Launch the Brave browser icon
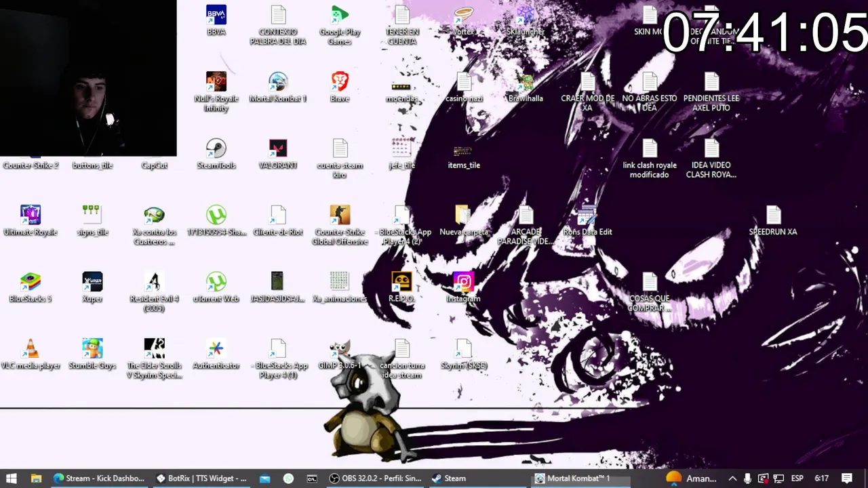868x488 pixels. pyautogui.click(x=340, y=87)
